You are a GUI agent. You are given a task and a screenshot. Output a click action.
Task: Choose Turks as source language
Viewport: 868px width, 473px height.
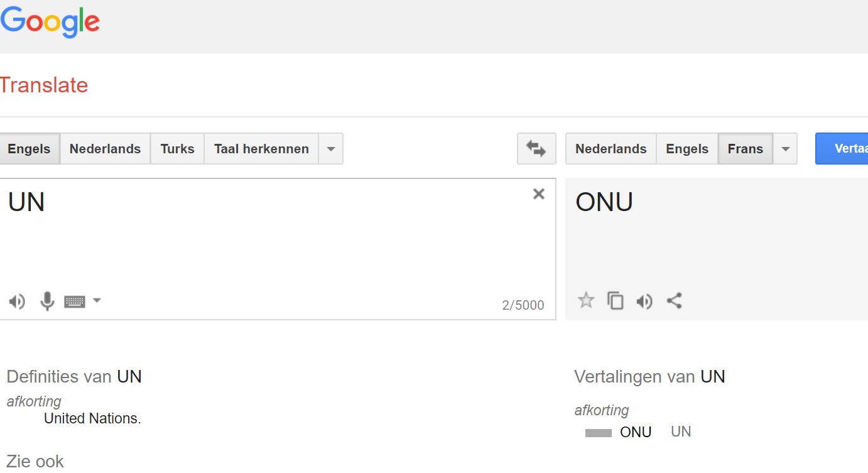(177, 149)
